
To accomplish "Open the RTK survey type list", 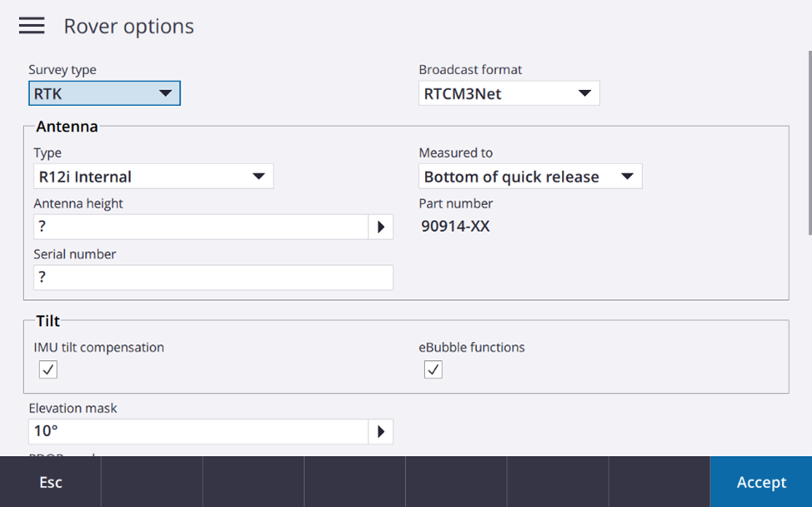I will [93, 93].
